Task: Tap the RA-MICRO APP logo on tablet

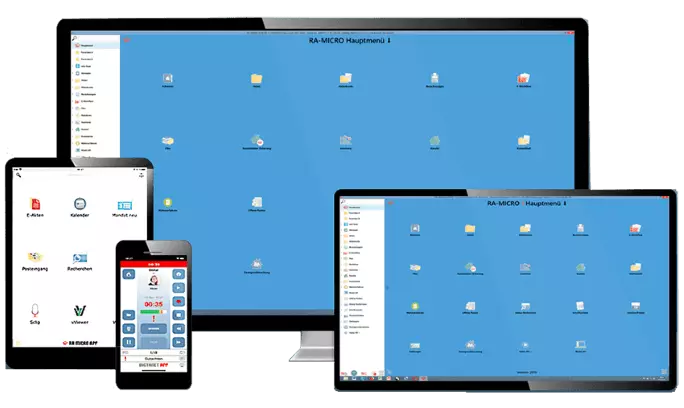Action: click(x=80, y=343)
